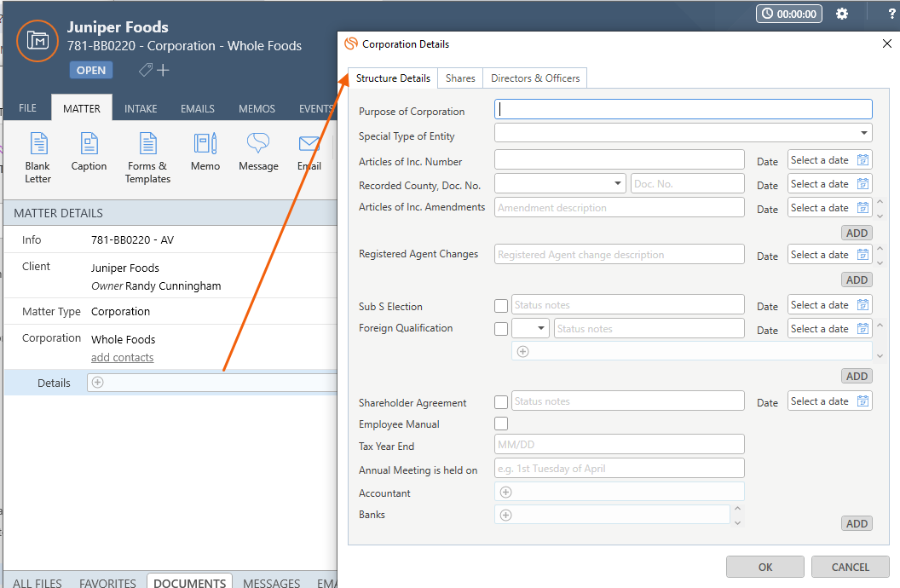Step up the Foreign Qualification list
Image resolution: width=900 pixels, height=588 pixels.
pos(880,326)
